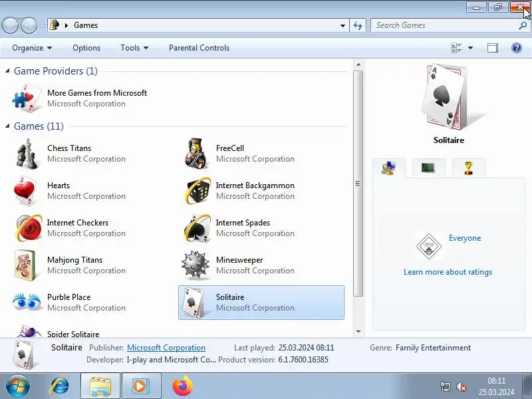Select the Internet Spades icon
Viewport: 532px width, 399px height.
click(198, 228)
